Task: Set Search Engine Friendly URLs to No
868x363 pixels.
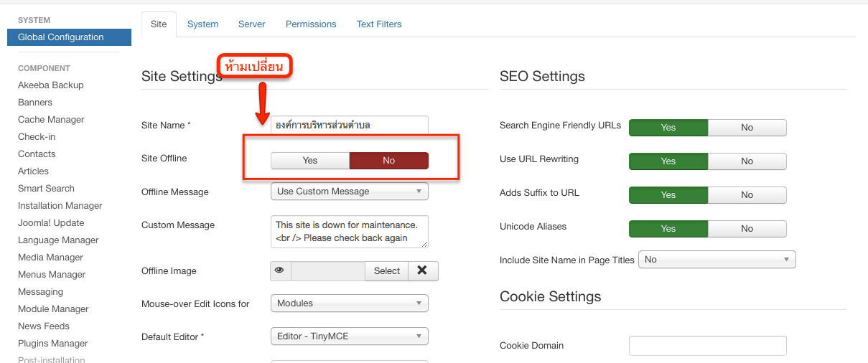Action: [x=747, y=128]
